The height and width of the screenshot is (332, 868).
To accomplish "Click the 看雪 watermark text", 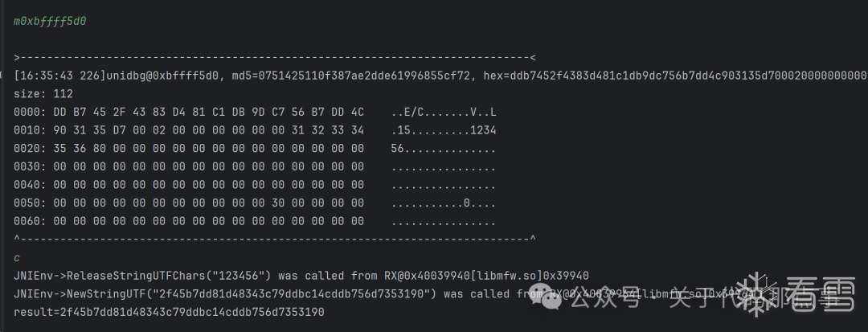I will pos(818,294).
